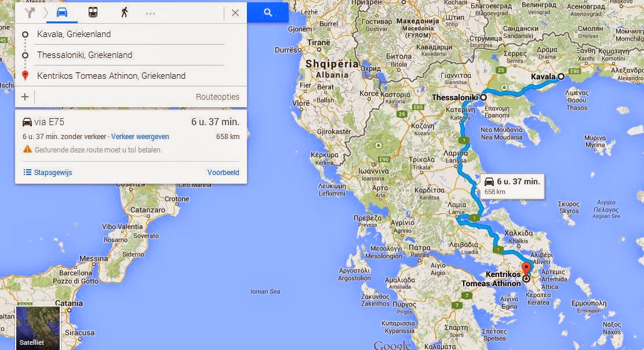Image resolution: width=644 pixels, height=350 pixels.
Task: Open more travel mode options
Action: (x=150, y=13)
